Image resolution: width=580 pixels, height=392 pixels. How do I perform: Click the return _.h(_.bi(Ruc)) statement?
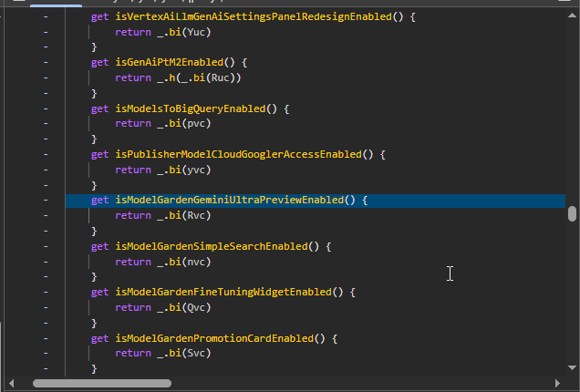179,77
